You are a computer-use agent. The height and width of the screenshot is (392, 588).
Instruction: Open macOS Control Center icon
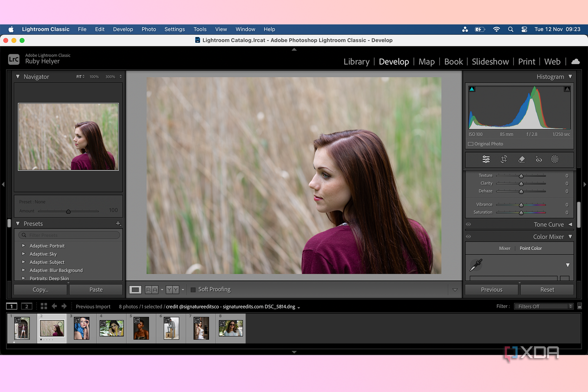(x=524, y=29)
